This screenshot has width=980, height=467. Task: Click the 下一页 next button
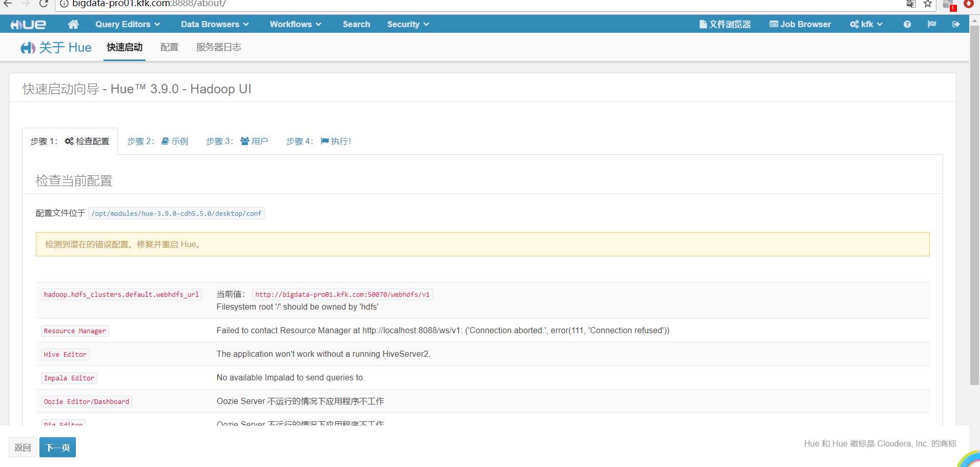[58, 448]
